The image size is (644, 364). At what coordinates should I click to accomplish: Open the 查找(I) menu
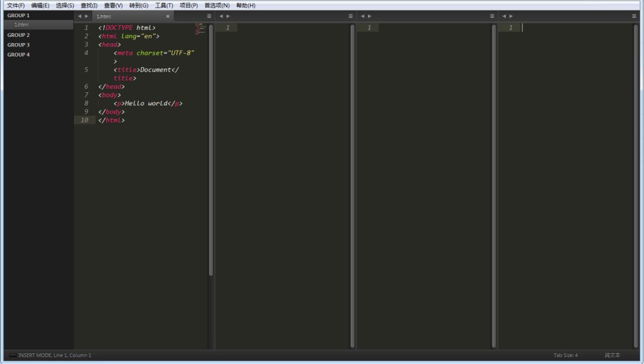[89, 5]
